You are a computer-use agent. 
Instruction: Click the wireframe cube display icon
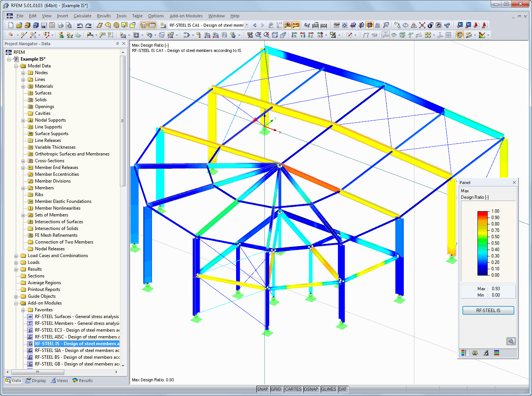point(275,35)
